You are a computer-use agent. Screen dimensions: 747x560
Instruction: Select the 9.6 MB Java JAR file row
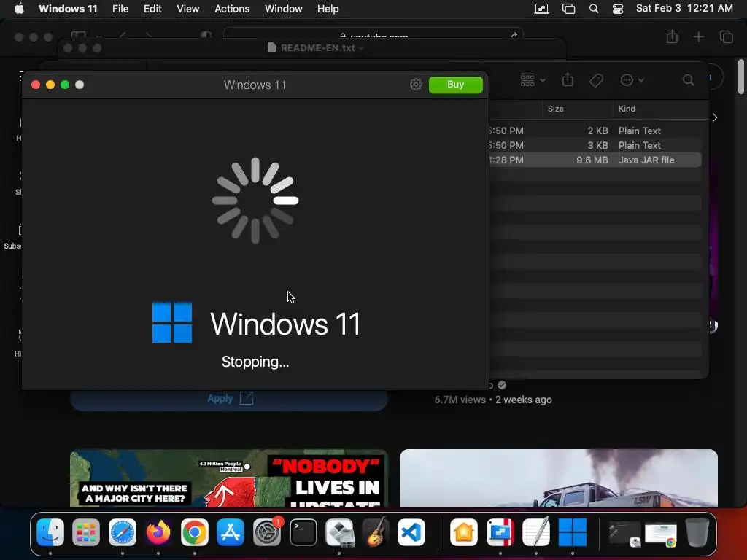point(595,160)
